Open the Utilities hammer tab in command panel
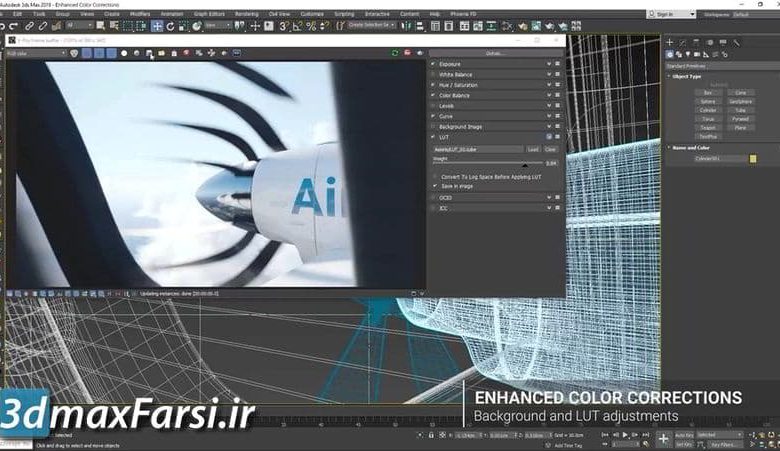Viewport: 780px width, 451px height. 736,43
